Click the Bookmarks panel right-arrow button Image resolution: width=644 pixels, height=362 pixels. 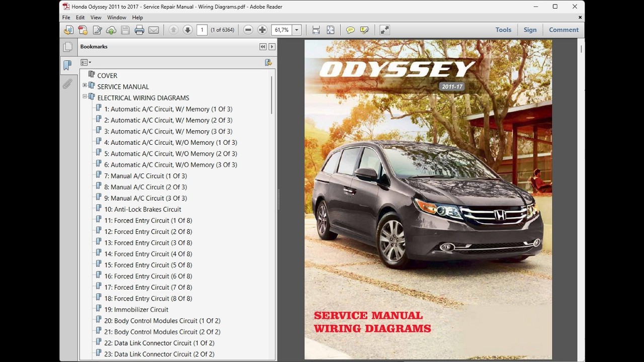[x=272, y=47]
